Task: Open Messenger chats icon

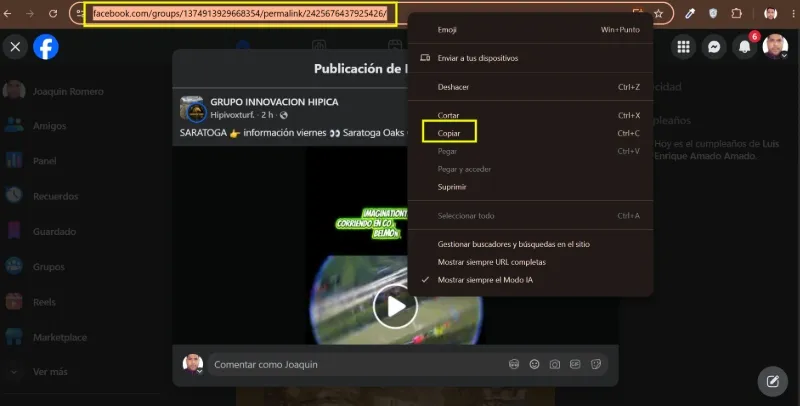Action: 714,47
